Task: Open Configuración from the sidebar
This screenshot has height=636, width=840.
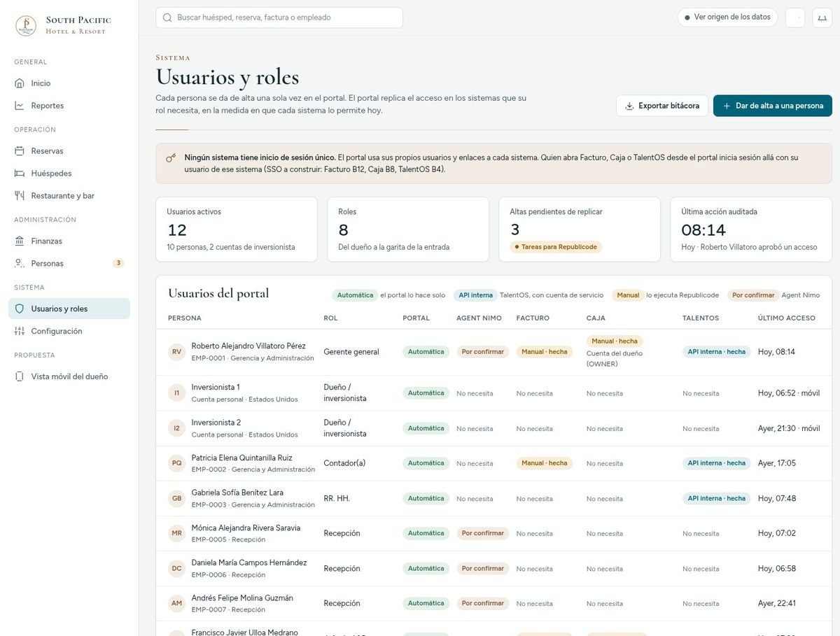Action: pos(69,331)
